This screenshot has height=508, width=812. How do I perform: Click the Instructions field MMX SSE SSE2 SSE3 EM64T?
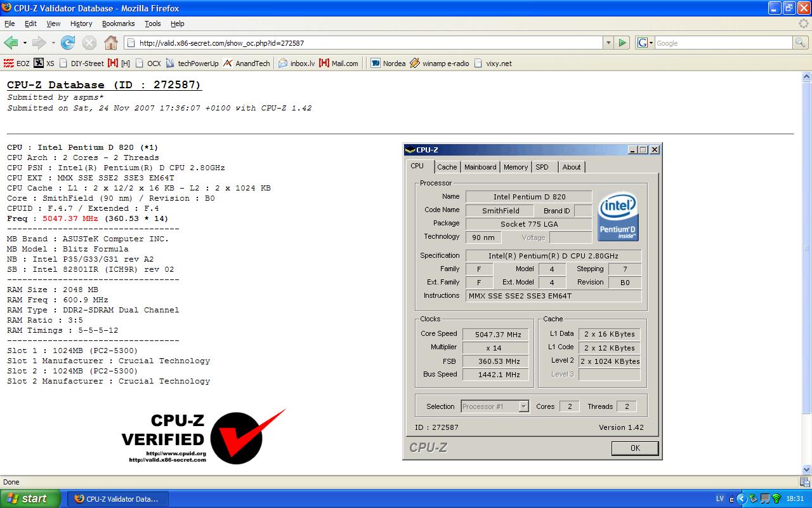point(553,296)
